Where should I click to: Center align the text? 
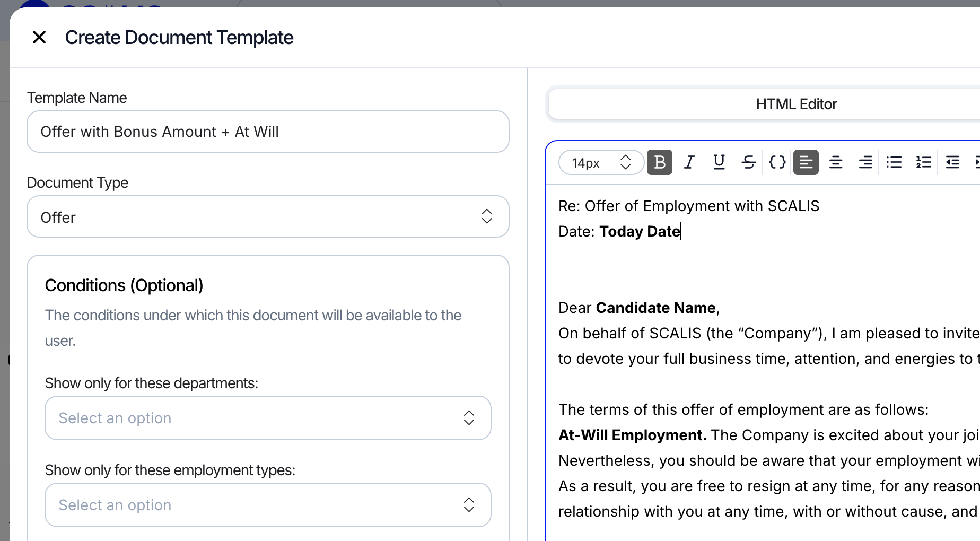[836, 162]
